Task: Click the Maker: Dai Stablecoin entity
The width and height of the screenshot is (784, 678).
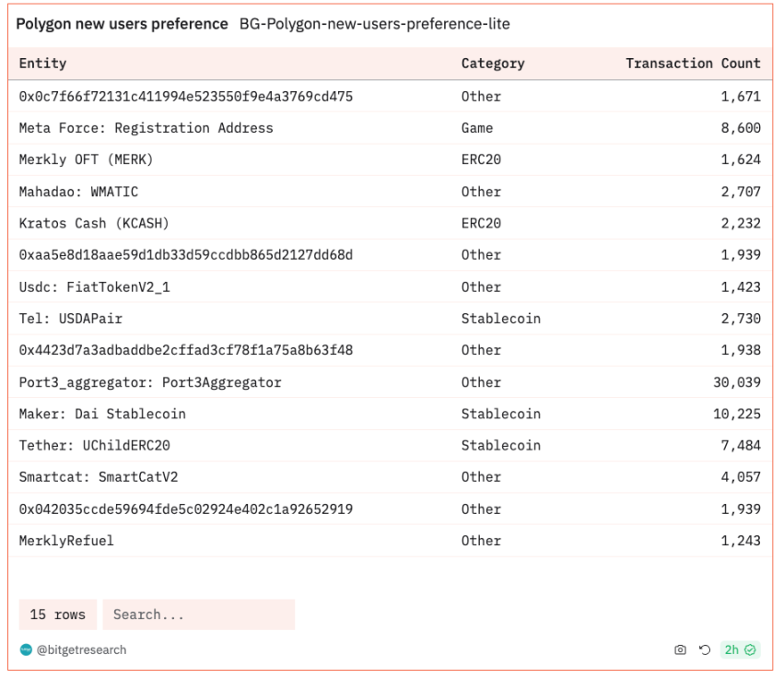Action: pyautogui.click(x=102, y=414)
